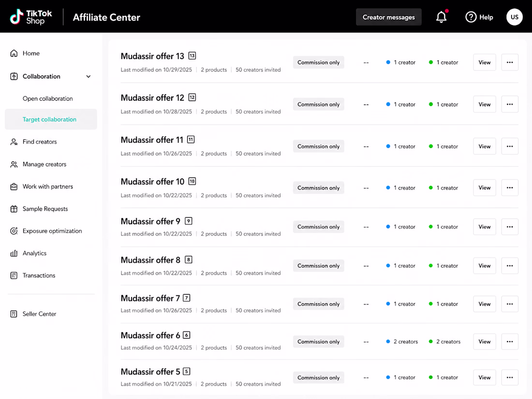Click the Exposure optimization target icon
The image size is (532, 399).
coord(14,231)
